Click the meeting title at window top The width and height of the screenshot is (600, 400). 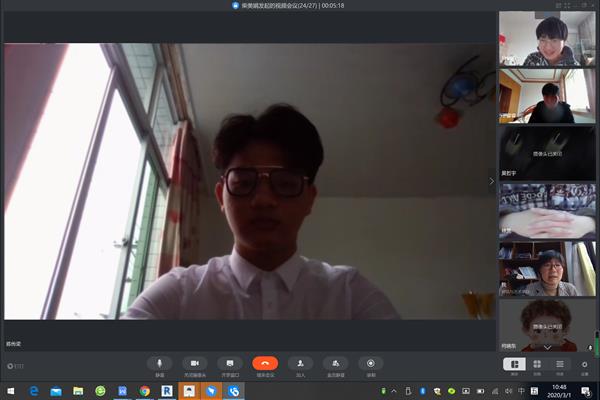[x=300, y=5]
